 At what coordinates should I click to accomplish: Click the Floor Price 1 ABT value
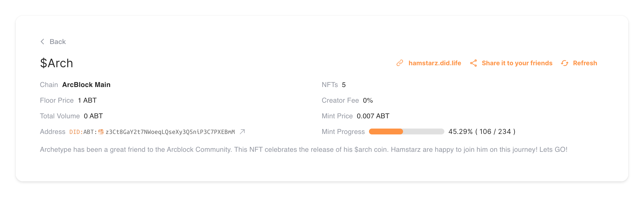[87, 100]
